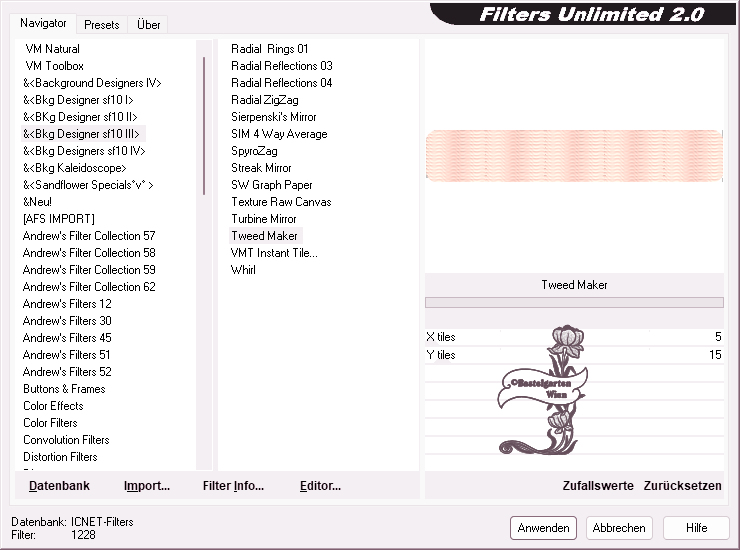Select Color Effects category
This screenshot has height=550, width=740.
pyautogui.click(x=53, y=406)
